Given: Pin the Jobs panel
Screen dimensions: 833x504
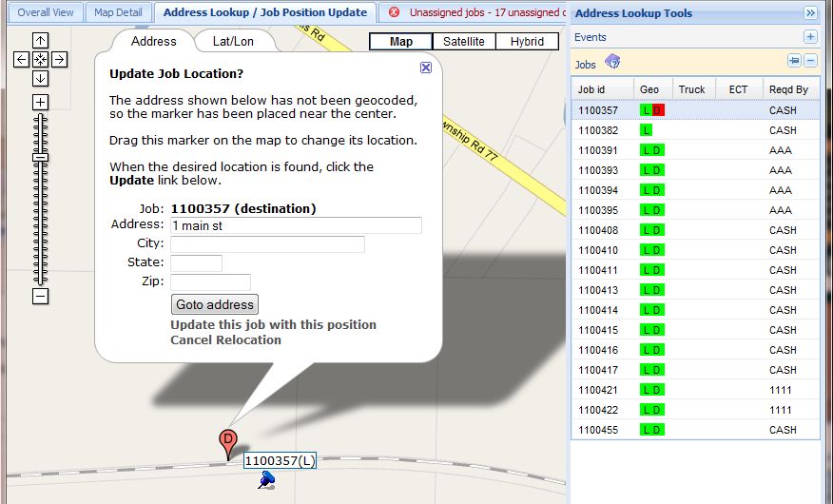Looking at the screenshot, I should pos(794,61).
